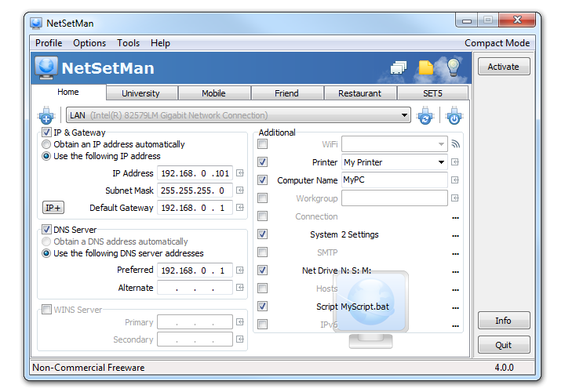Click the NetSetMan logo icon in banner

(x=46, y=67)
